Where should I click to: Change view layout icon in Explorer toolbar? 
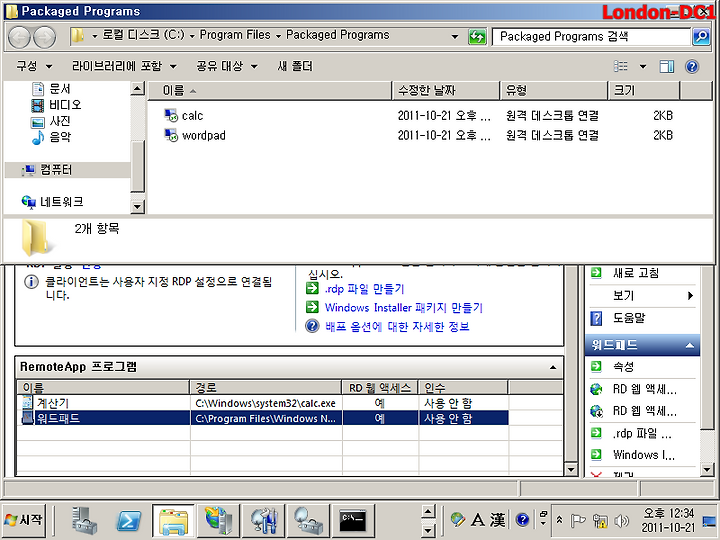point(621,66)
